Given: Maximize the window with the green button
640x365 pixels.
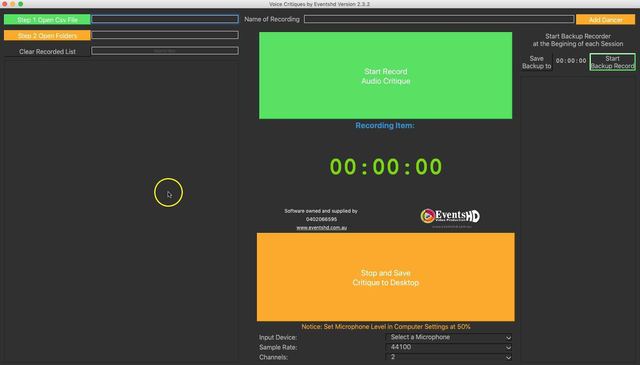Looking at the screenshot, I should pos(20,4).
